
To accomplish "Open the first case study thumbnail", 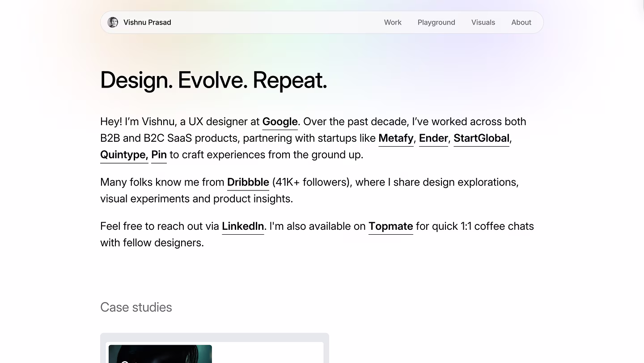I will [215, 348].
